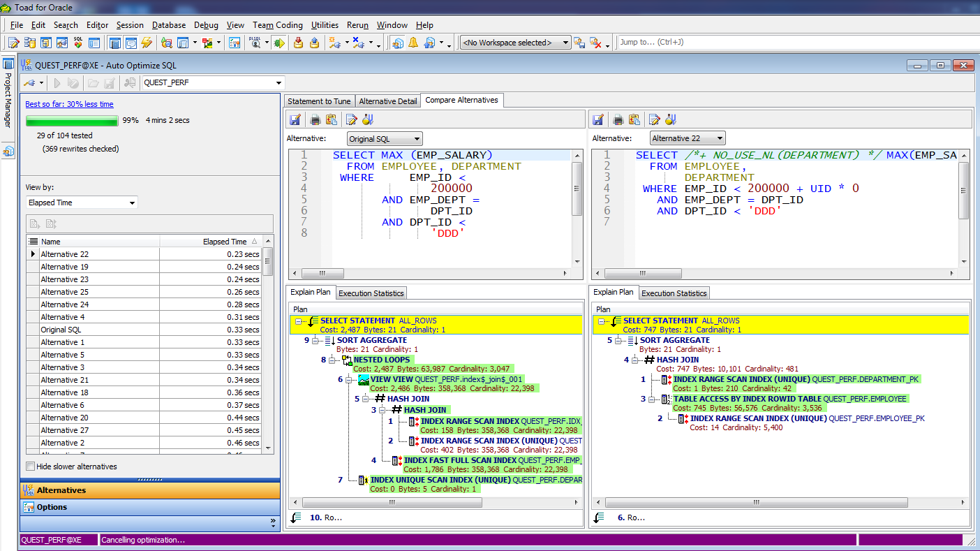This screenshot has width=980, height=551.
Task: Click the flask icon in left compare pane
Action: (x=368, y=119)
